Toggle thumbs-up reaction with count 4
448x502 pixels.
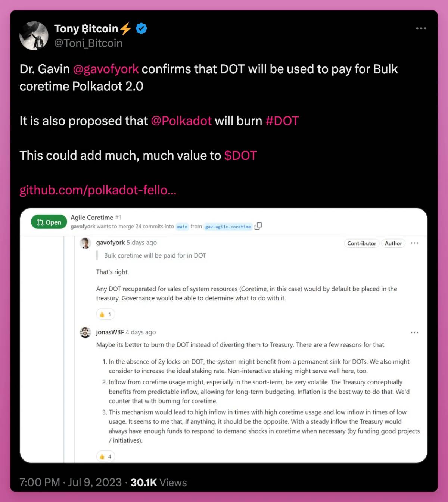[105, 456]
